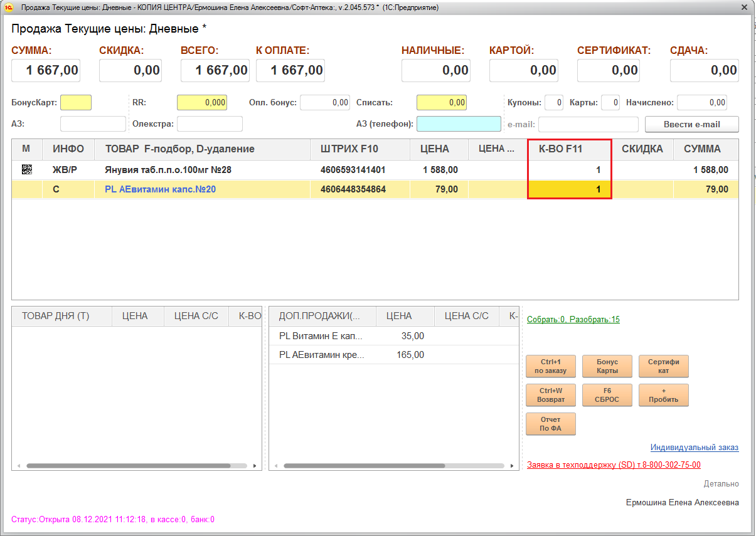Click the tech support request (SD) link
Viewport: 756px width, 536px height.
click(614, 465)
